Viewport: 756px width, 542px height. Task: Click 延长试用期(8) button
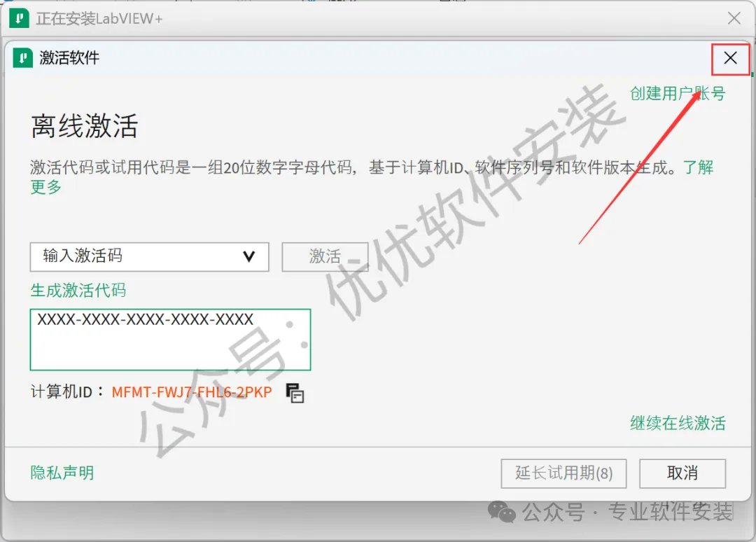click(563, 473)
